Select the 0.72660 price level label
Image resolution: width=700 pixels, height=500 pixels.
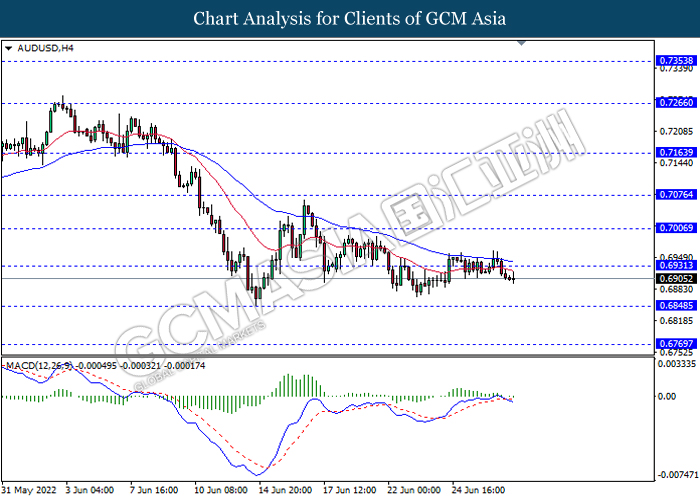pos(676,103)
